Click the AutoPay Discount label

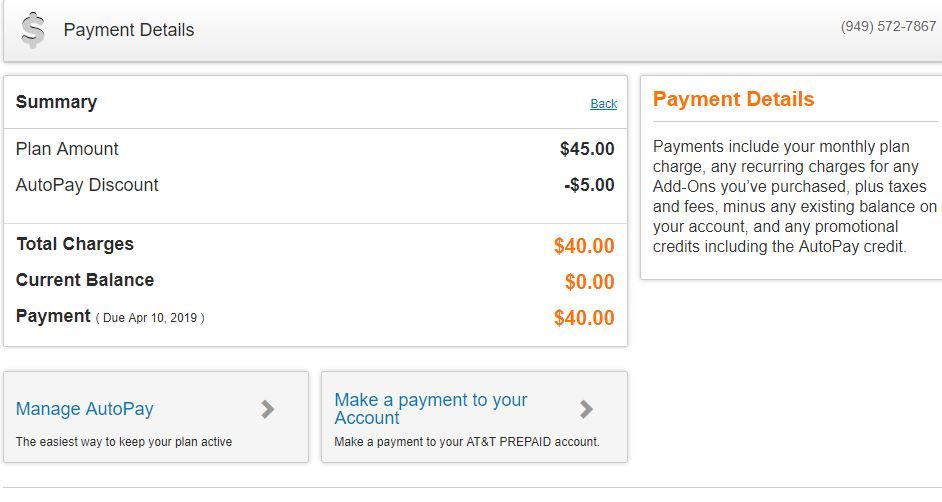[87, 185]
